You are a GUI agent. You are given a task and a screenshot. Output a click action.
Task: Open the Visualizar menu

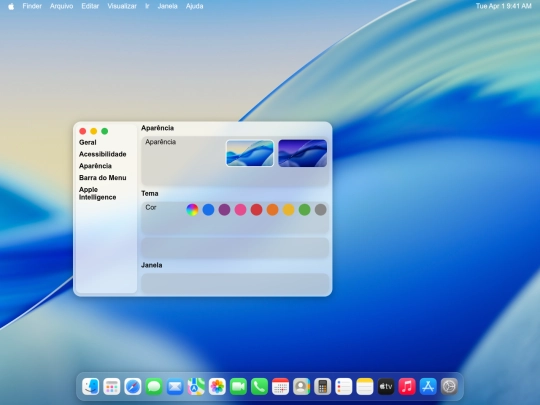point(122,6)
